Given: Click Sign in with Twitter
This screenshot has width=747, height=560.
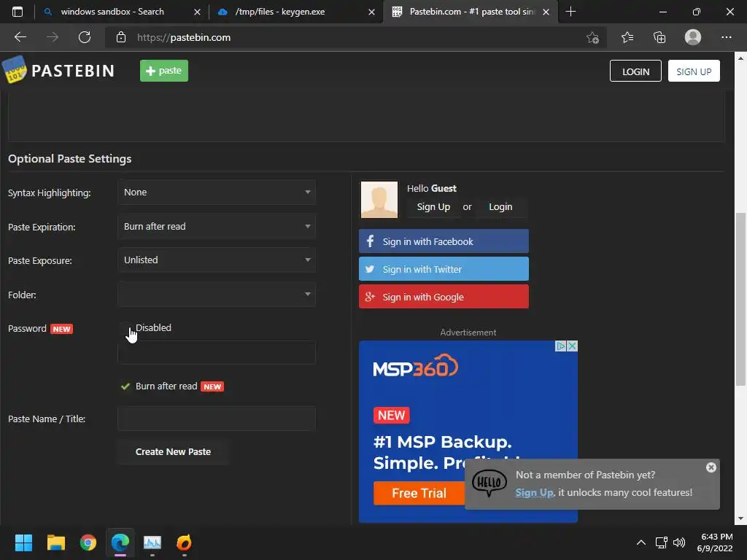Looking at the screenshot, I should [x=444, y=269].
